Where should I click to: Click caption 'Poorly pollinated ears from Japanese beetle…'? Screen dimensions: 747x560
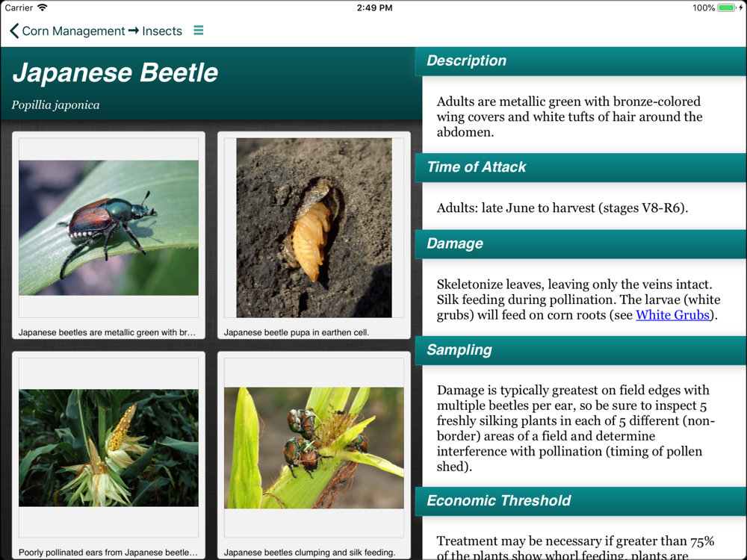coord(108,553)
